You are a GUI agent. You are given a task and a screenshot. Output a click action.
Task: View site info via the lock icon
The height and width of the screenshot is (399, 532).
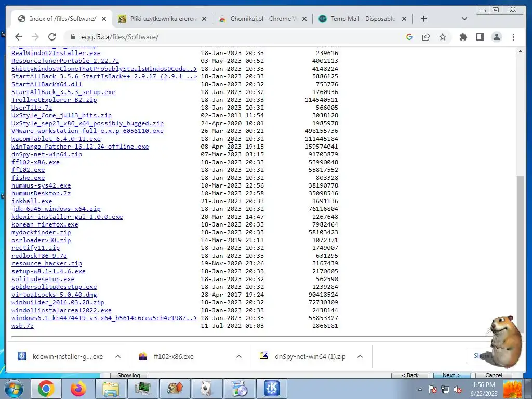click(x=72, y=37)
